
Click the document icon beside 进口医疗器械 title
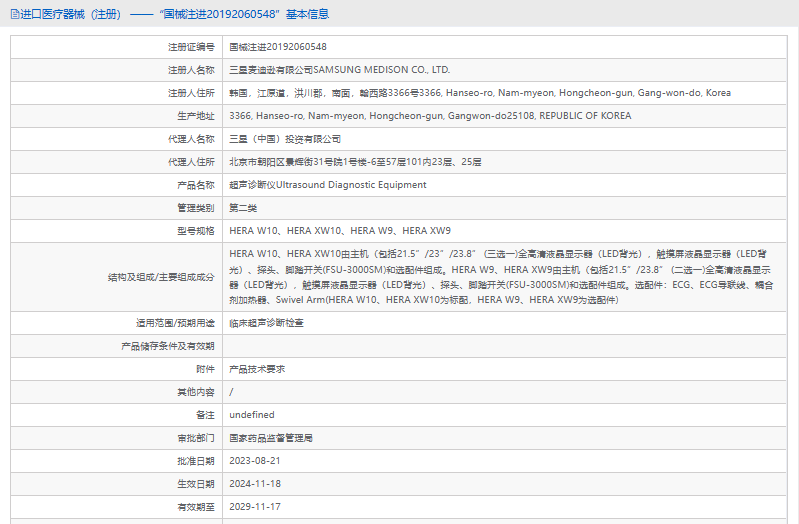(15, 14)
